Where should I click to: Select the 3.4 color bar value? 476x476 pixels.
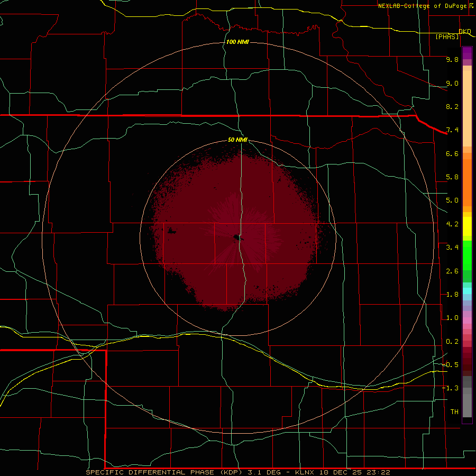452,248
